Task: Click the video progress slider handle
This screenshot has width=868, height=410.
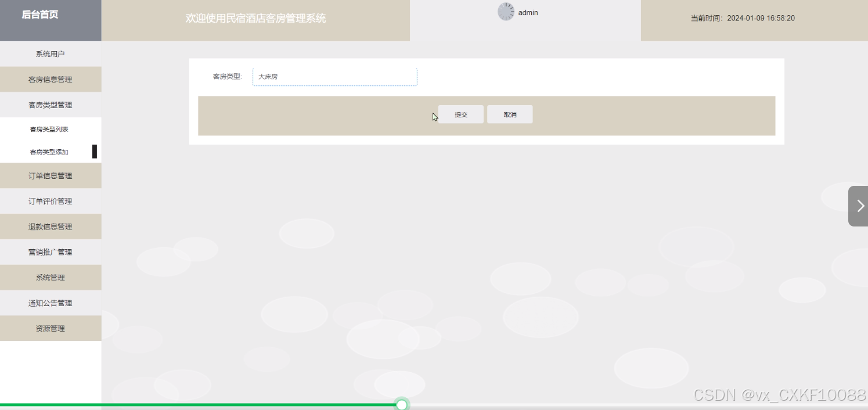Action: [402, 405]
